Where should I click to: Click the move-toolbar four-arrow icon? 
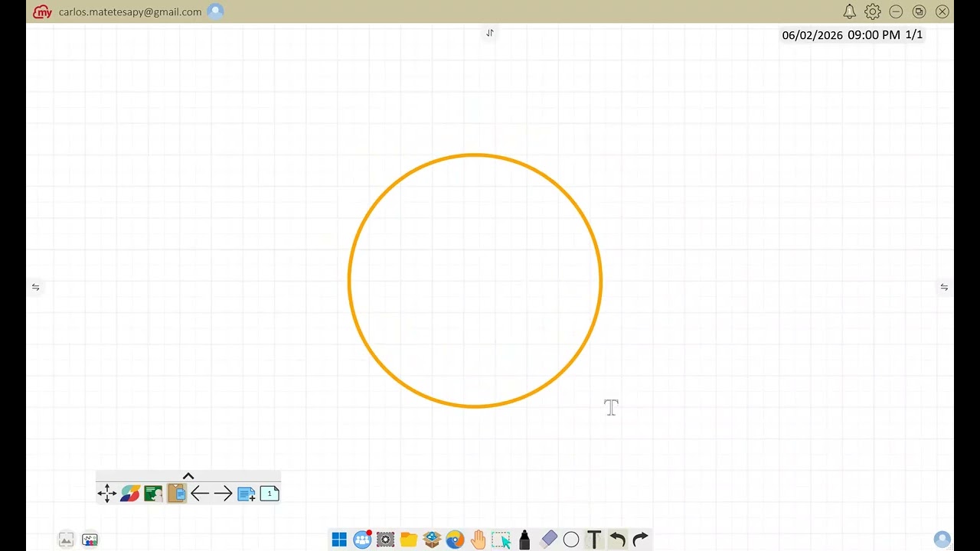[107, 494]
